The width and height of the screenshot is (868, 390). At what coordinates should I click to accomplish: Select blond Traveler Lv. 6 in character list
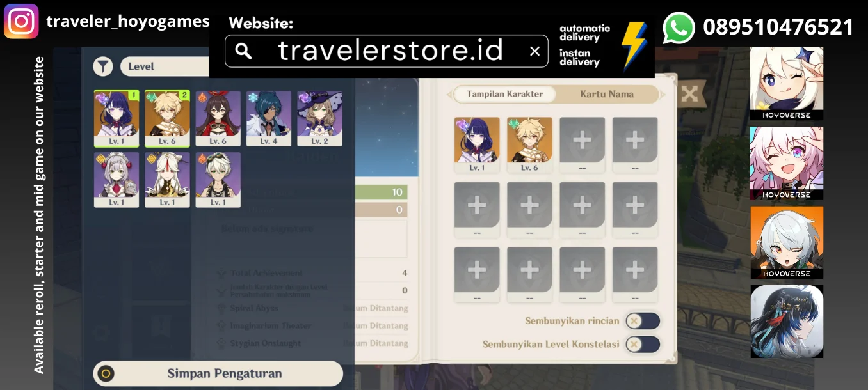(x=167, y=119)
